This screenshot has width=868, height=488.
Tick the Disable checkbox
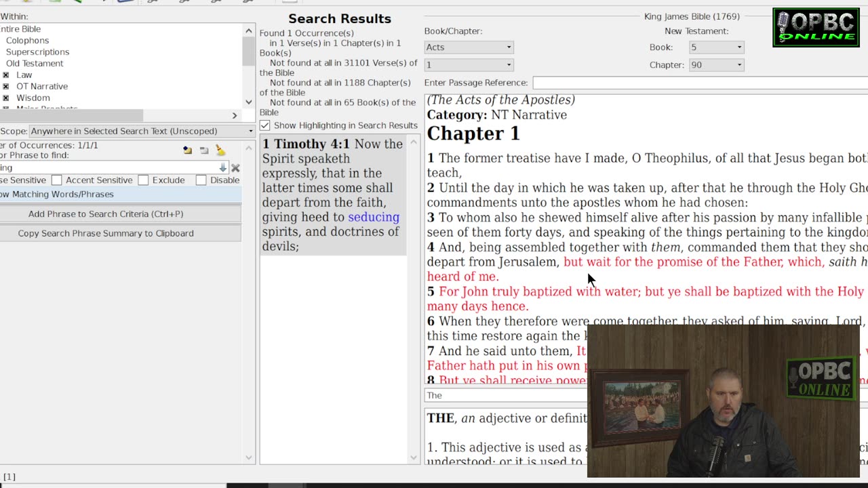pos(201,180)
